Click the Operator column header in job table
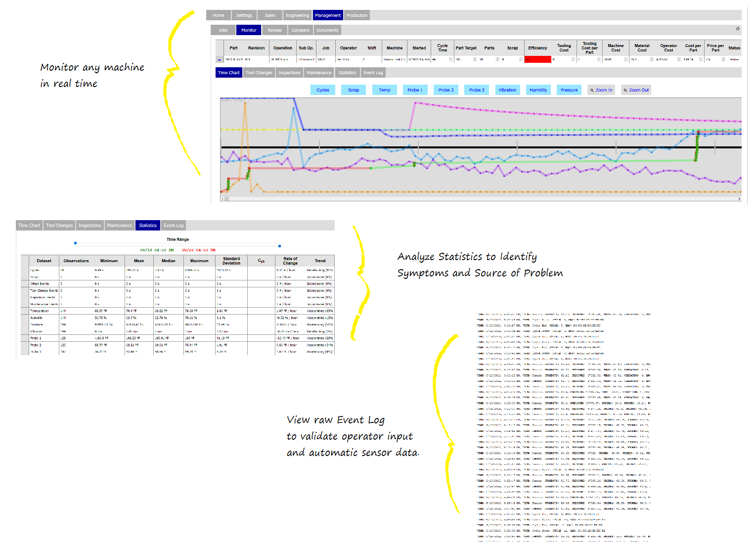The width and height of the screenshot is (756, 552). coord(349,48)
